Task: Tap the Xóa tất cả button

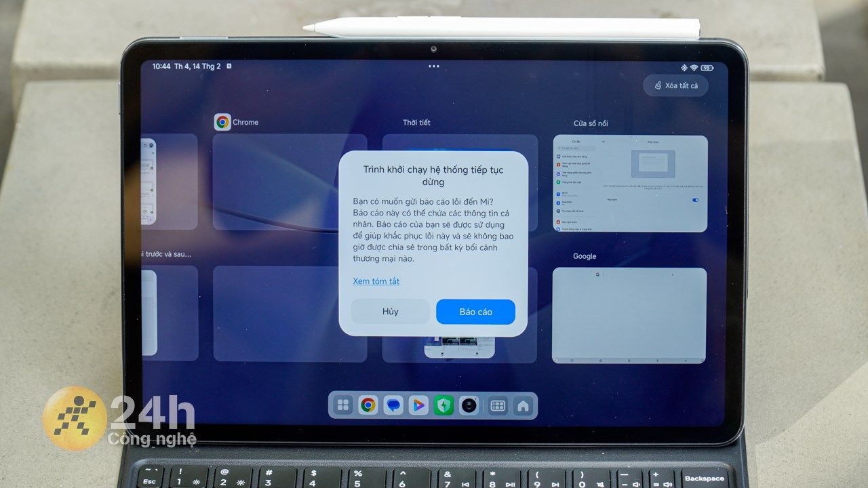Action: tap(675, 85)
